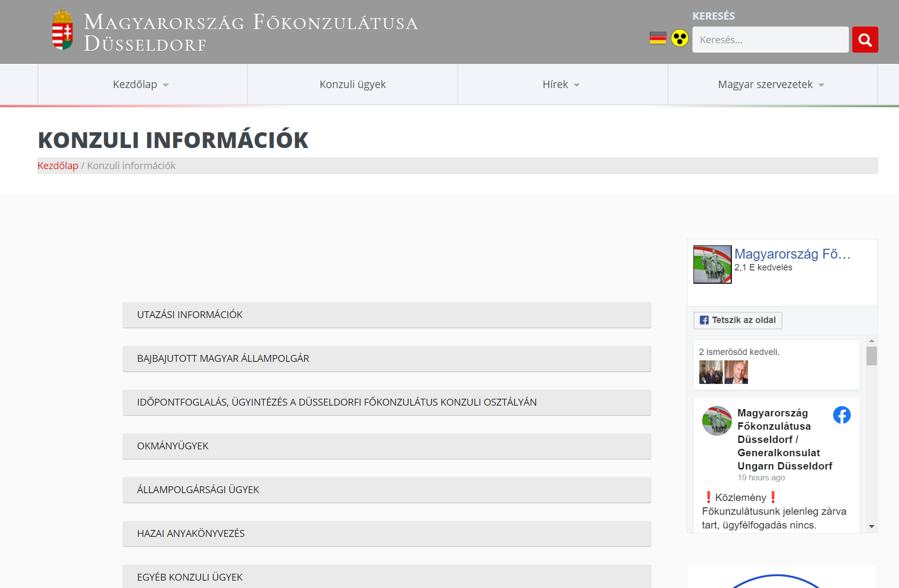This screenshot has width=899, height=588.
Task: Click the Facebook logo in the post
Action: click(841, 415)
